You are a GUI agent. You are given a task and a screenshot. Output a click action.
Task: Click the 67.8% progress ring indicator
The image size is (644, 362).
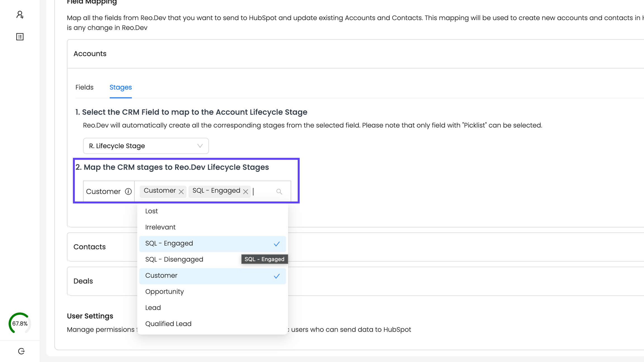point(20,323)
